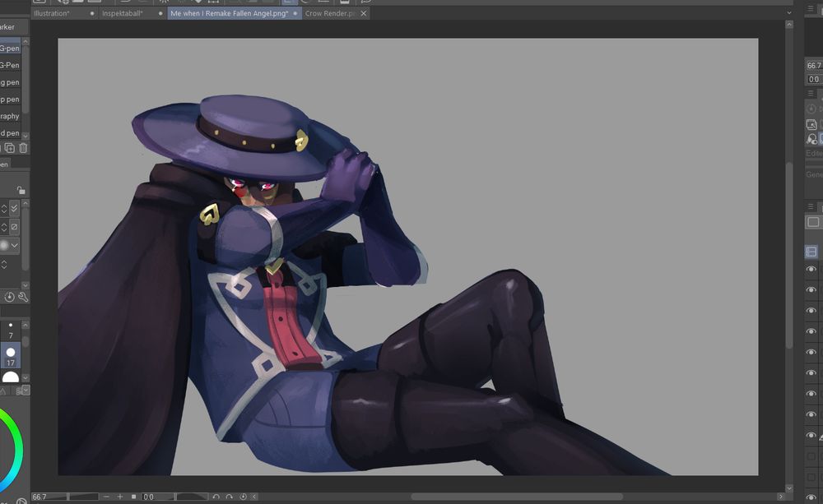Click the slashed-square icon in tool property
Screen dimensions: 823x504
(x=14, y=227)
